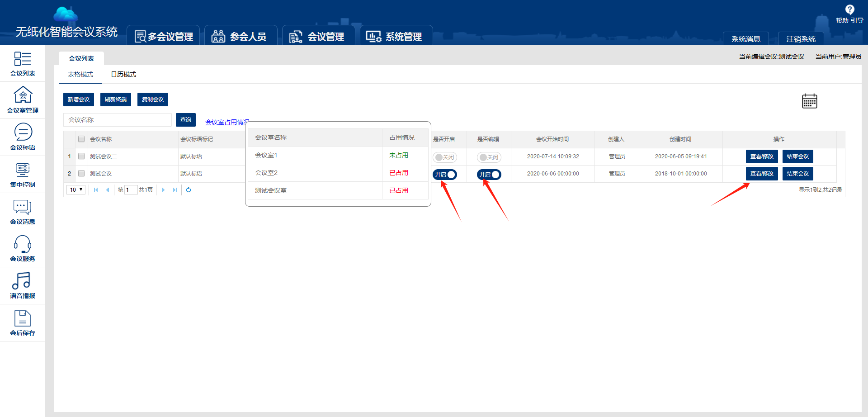The image size is (868, 417).
Task: Click the pagination refresh icon
Action: pos(189,190)
